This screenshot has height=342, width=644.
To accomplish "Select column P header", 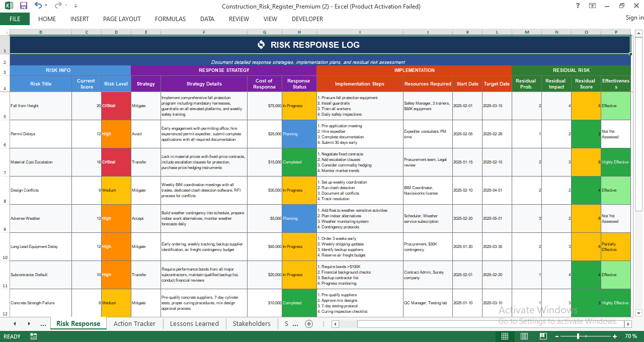I will coord(616,32).
